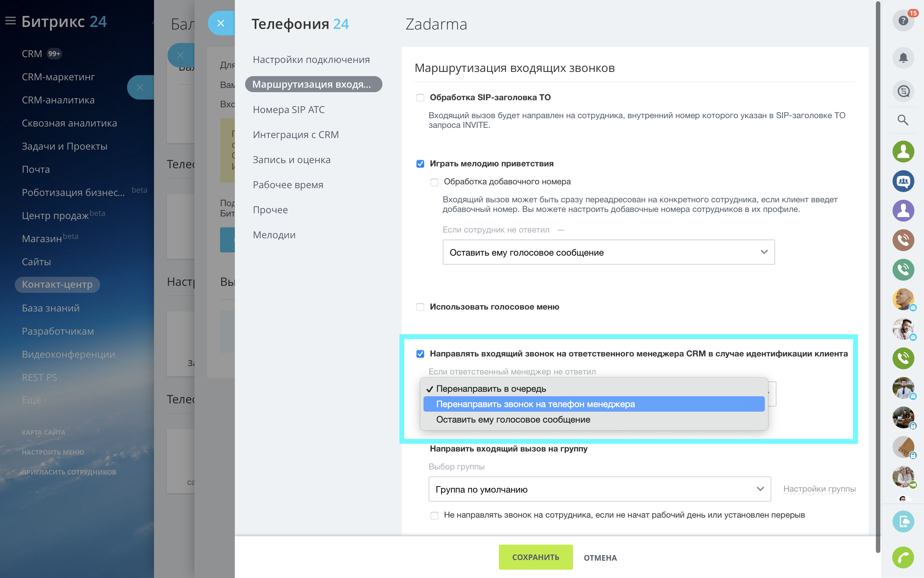Open the Оставить ему голосовое сообщение dropdown
The height and width of the screenshot is (578, 924).
(609, 252)
